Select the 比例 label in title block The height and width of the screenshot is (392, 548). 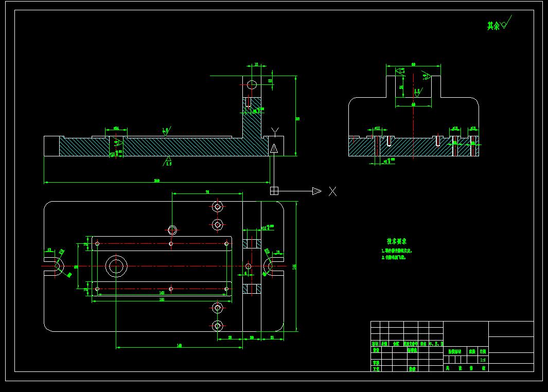point(483,351)
